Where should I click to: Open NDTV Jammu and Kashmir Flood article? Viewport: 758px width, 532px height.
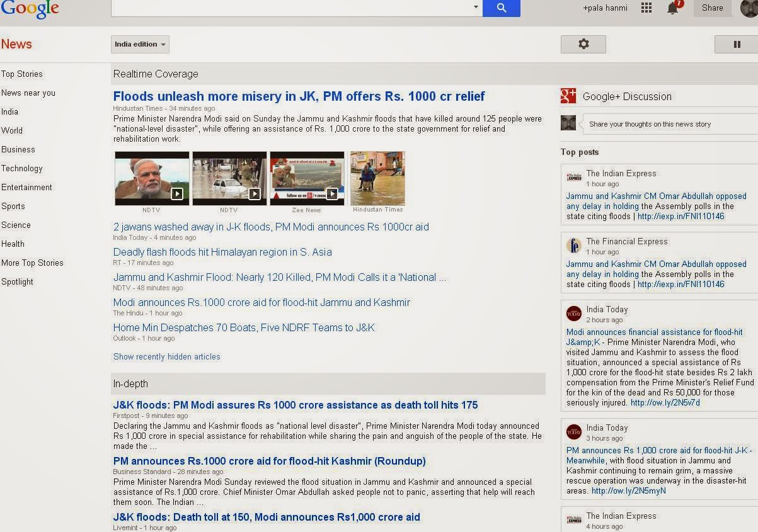click(x=280, y=277)
